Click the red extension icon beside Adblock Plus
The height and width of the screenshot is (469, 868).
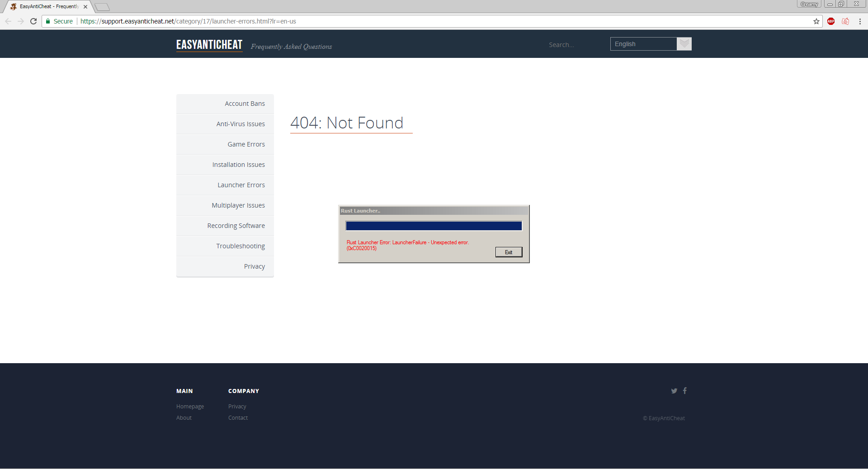pos(845,21)
